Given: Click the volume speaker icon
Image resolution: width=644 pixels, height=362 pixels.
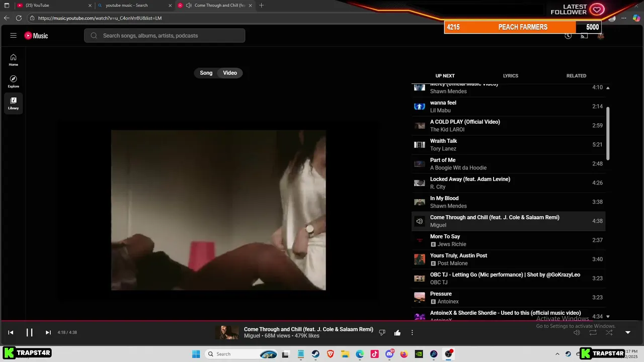Looking at the screenshot, I should [577, 332].
